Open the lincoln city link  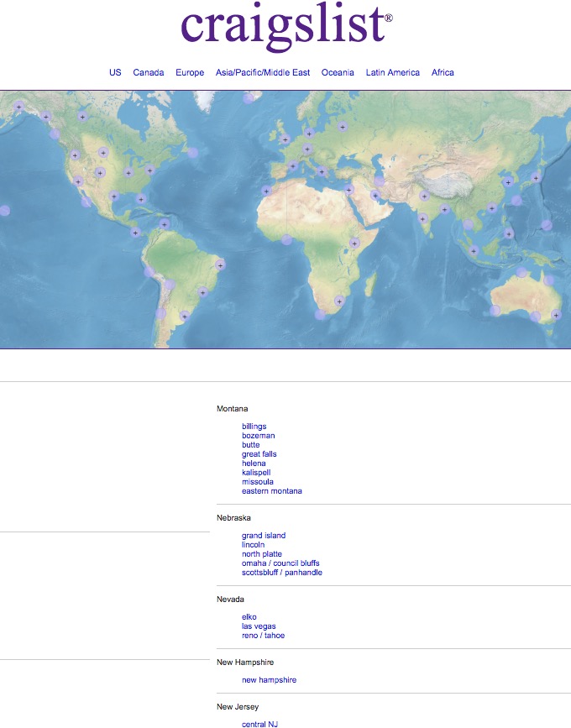click(x=253, y=545)
